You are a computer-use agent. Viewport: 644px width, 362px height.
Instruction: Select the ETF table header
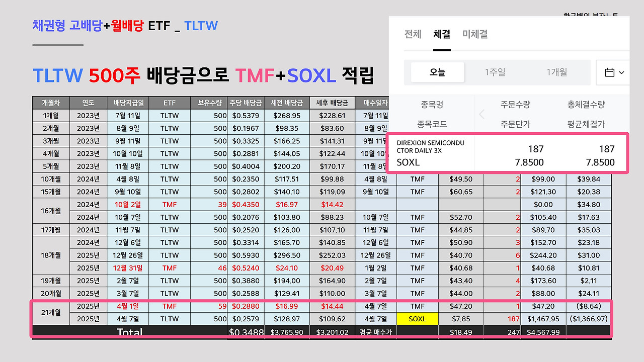click(x=170, y=103)
